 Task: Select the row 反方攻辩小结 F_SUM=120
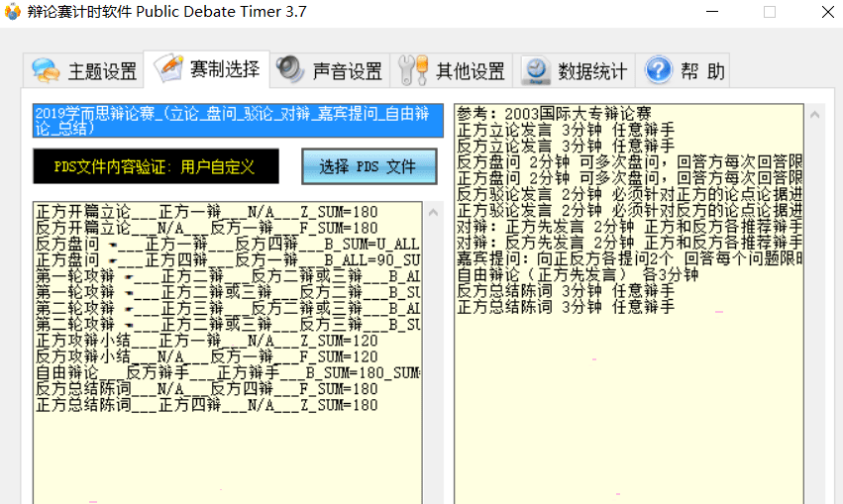207,356
